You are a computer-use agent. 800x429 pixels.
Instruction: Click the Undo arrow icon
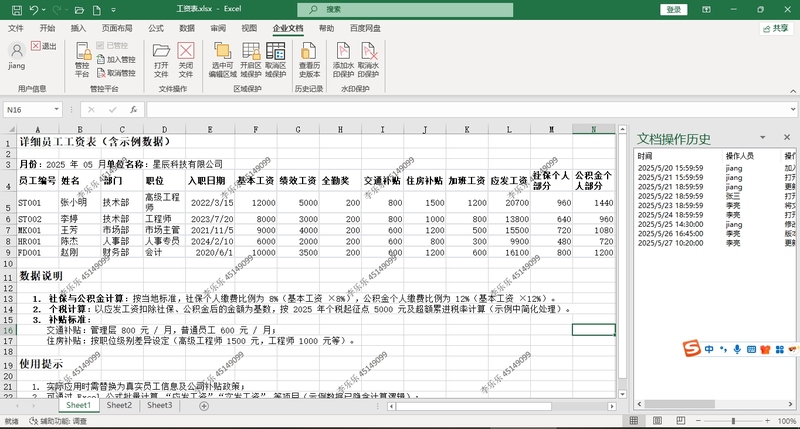[34, 10]
